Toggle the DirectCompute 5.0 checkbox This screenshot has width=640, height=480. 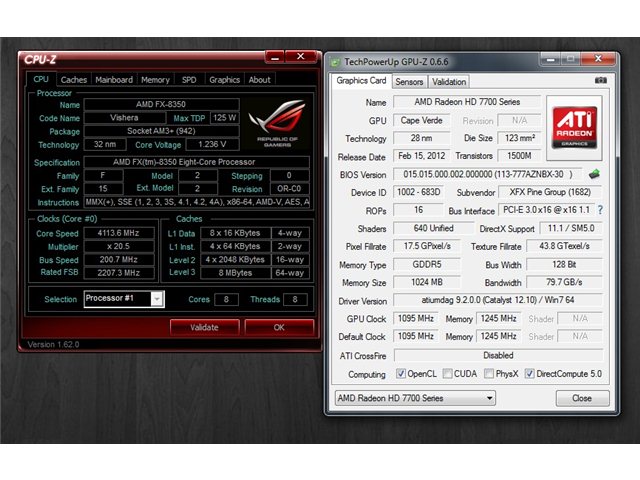click(x=529, y=373)
